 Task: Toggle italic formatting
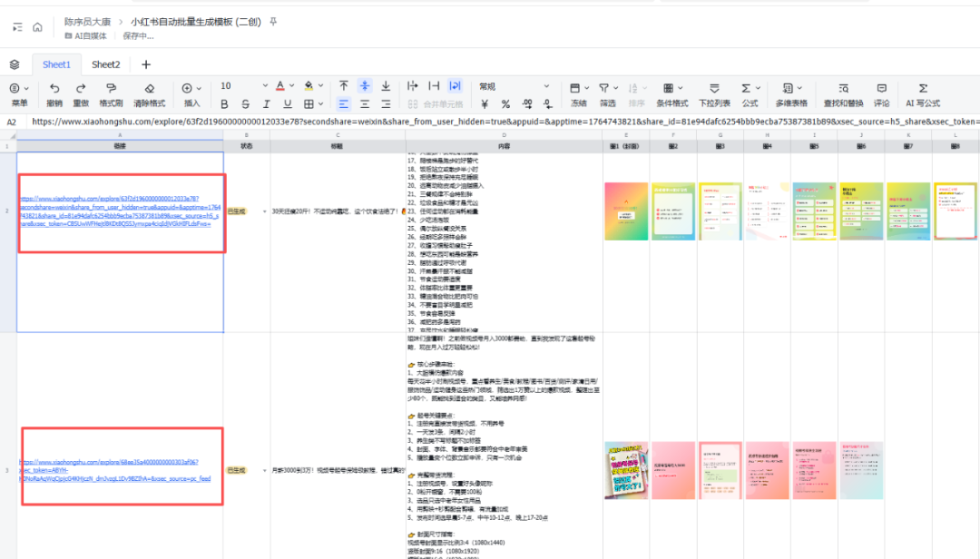[266, 103]
